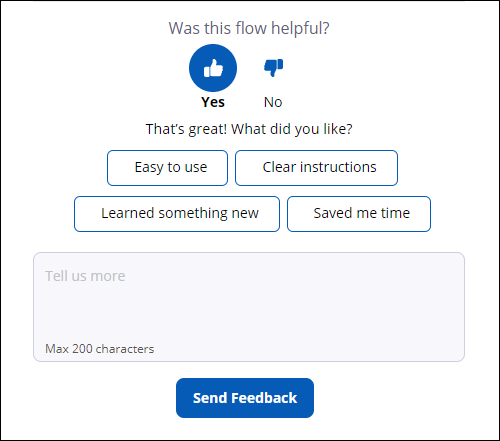Click the "Max 200 characters" hint
The height and width of the screenshot is (441, 500).
coord(100,349)
